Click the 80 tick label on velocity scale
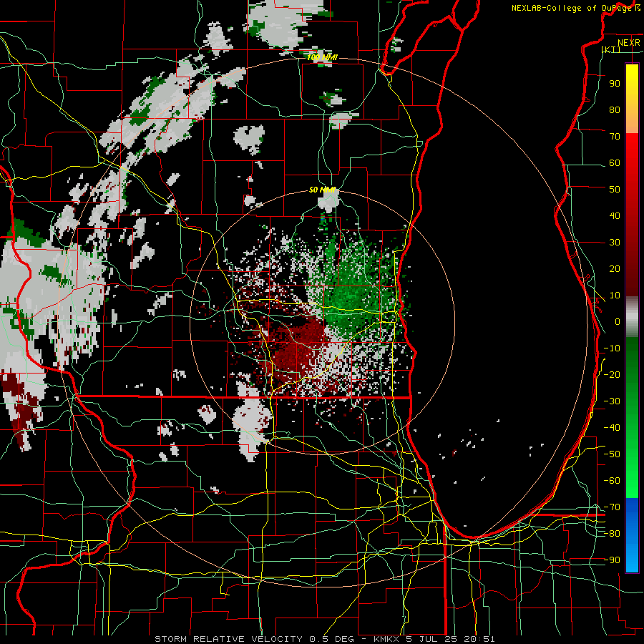This screenshot has width=644, height=644. (615, 109)
